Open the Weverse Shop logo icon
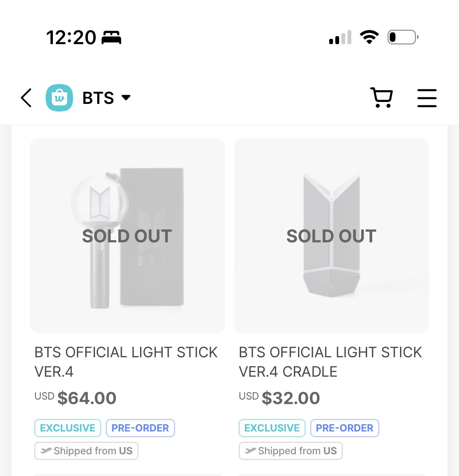 pos(59,98)
